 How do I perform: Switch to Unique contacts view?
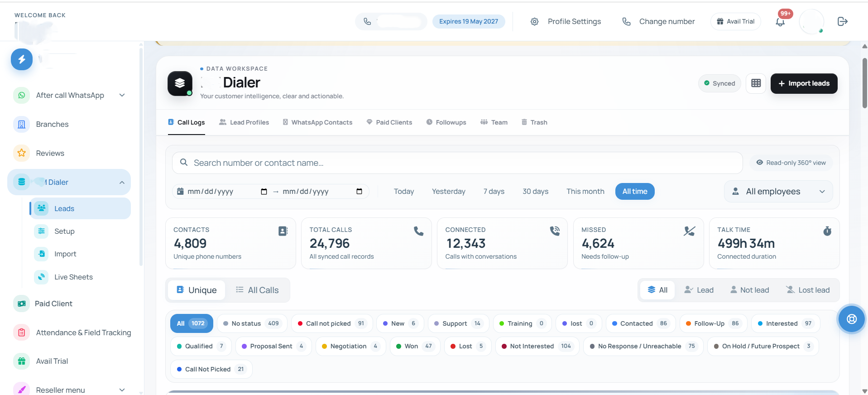point(197,290)
